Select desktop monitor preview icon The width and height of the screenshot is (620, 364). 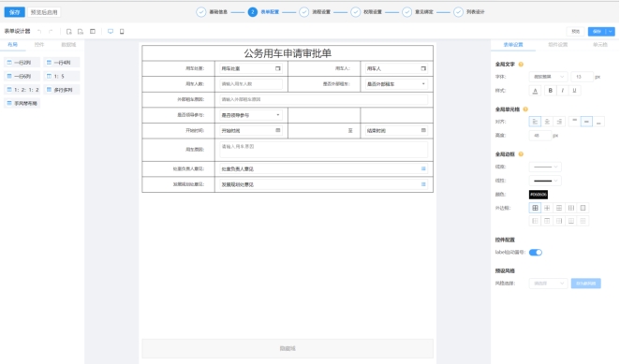(x=111, y=31)
